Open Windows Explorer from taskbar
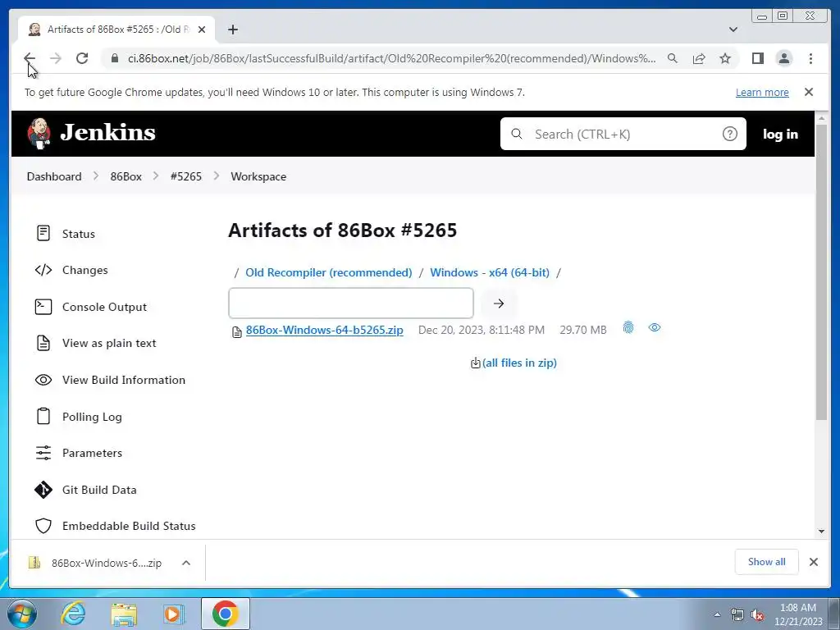Viewport: 840px width, 630px height. pyautogui.click(x=124, y=614)
